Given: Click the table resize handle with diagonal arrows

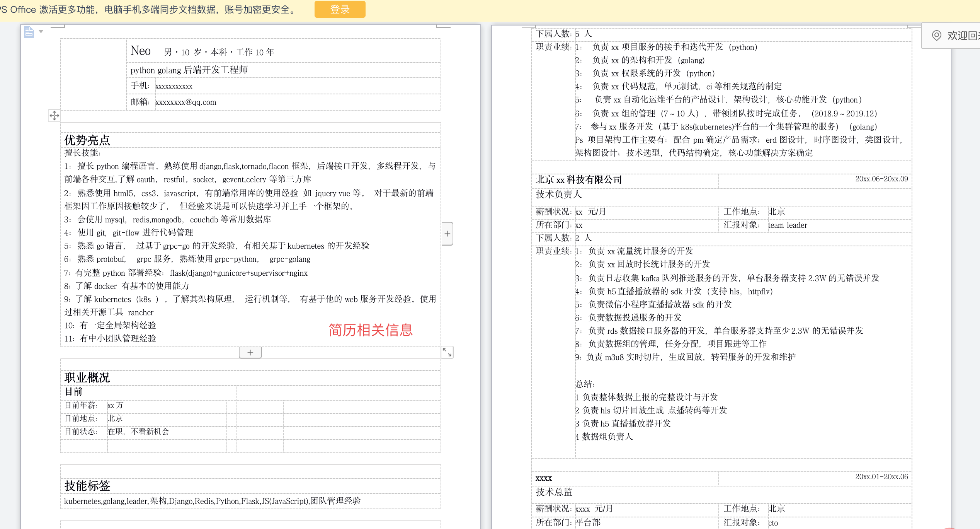Looking at the screenshot, I should [447, 352].
